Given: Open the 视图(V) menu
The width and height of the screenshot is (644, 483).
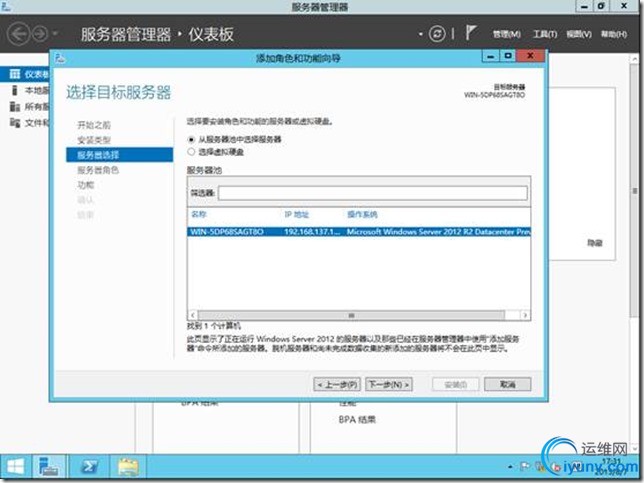Looking at the screenshot, I should pyautogui.click(x=579, y=34).
